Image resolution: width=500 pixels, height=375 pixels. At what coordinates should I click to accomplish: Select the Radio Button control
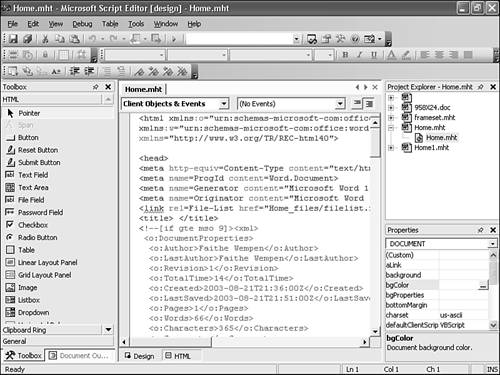pos(58,238)
